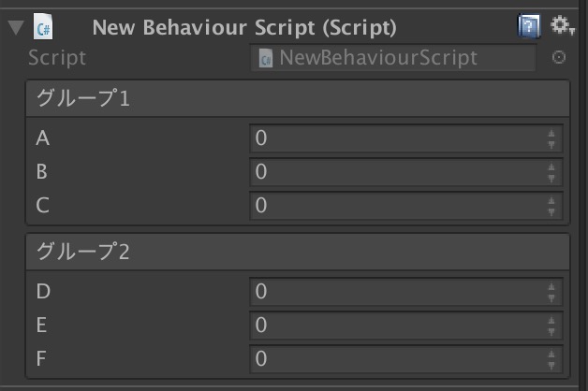Image resolution: width=588 pixels, height=391 pixels.
Task: Click the C# script icon in component header
Action: [43, 26]
